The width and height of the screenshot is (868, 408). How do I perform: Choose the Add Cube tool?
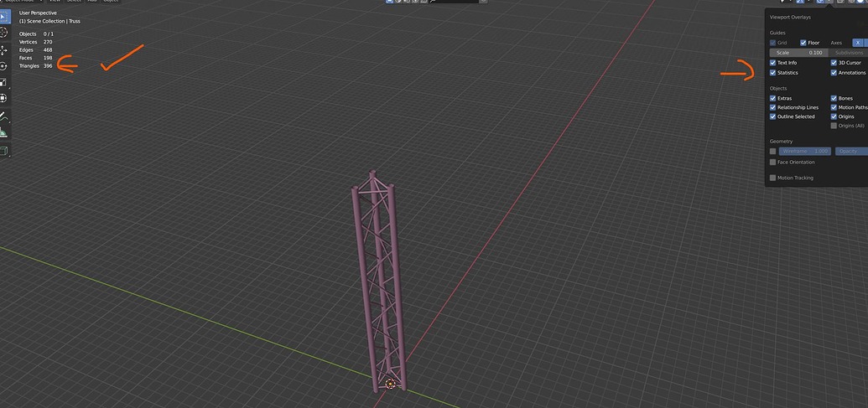click(x=4, y=150)
